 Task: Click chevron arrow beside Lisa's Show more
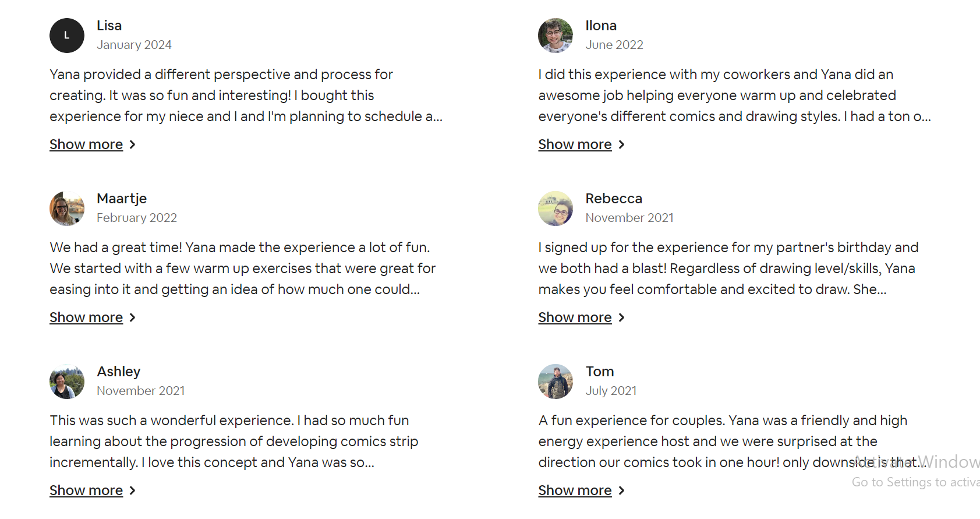tap(133, 144)
